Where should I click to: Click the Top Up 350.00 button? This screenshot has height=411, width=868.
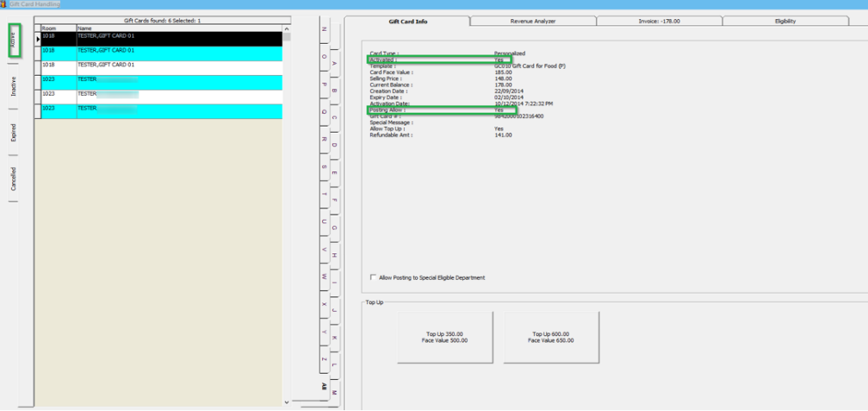click(x=444, y=338)
